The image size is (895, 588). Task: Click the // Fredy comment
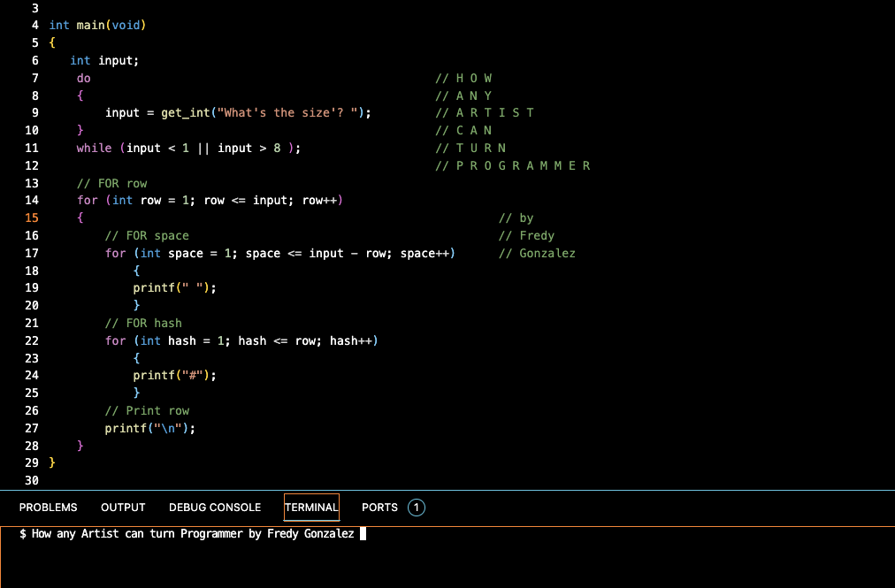coord(526,235)
